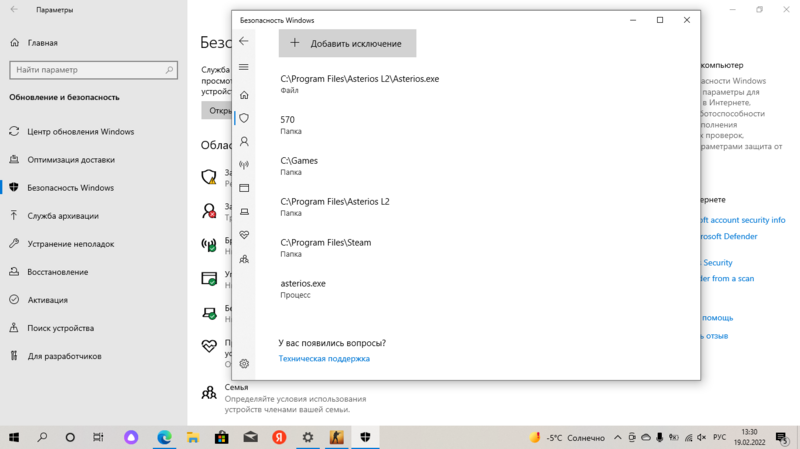Open the Home icon in Windows Security sidebar
800x449 pixels.
pyautogui.click(x=244, y=95)
